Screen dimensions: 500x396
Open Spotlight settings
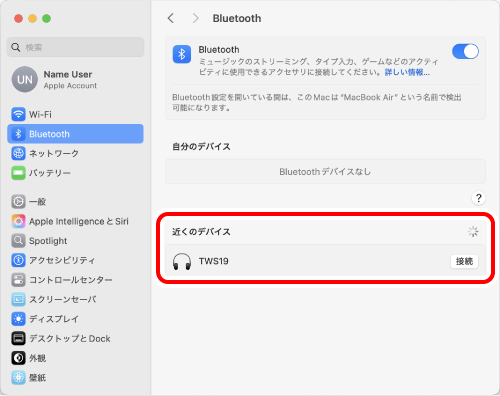click(x=75, y=241)
